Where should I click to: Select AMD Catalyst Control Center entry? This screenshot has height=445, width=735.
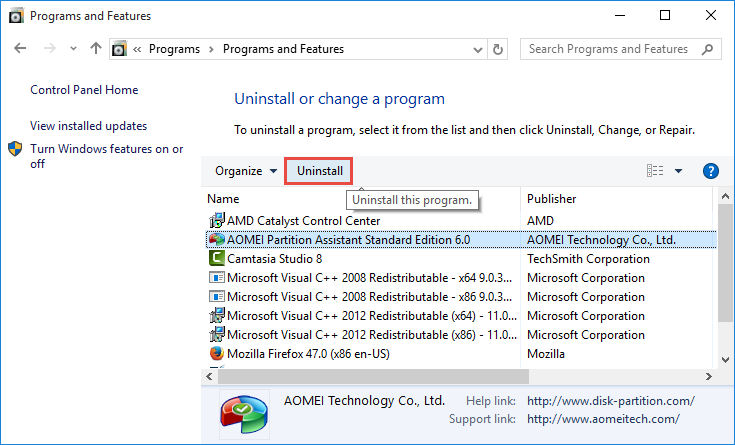click(x=304, y=220)
